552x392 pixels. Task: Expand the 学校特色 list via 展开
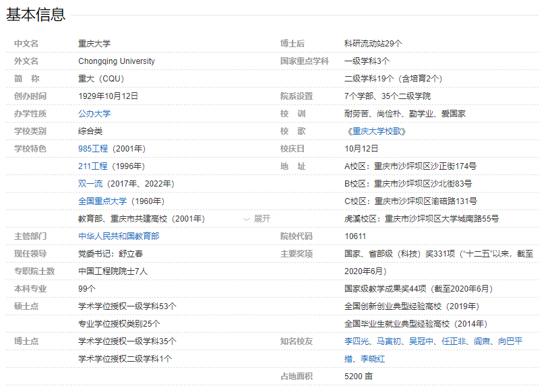262,219
